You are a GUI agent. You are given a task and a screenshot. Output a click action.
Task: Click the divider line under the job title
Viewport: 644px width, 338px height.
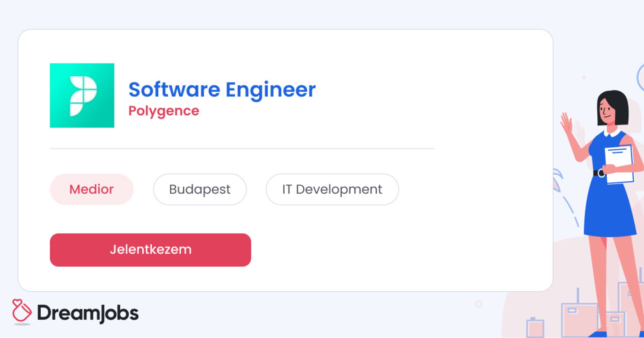(x=241, y=149)
